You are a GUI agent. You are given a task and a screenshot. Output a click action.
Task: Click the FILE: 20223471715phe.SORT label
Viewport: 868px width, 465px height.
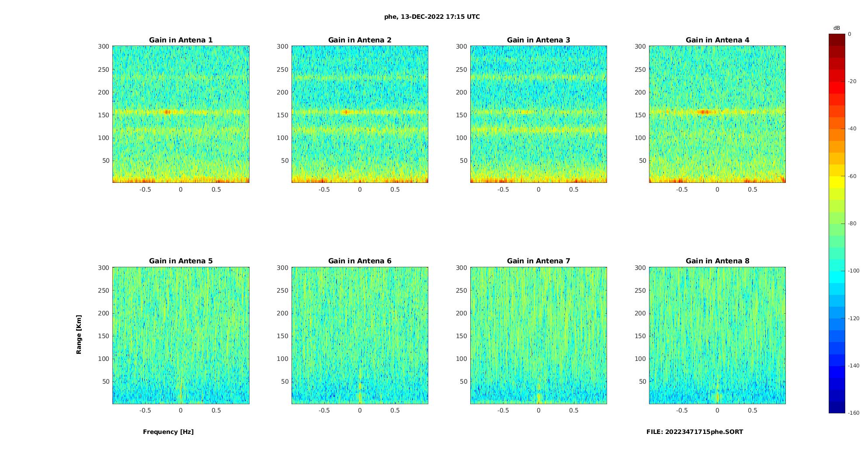[x=694, y=432]
